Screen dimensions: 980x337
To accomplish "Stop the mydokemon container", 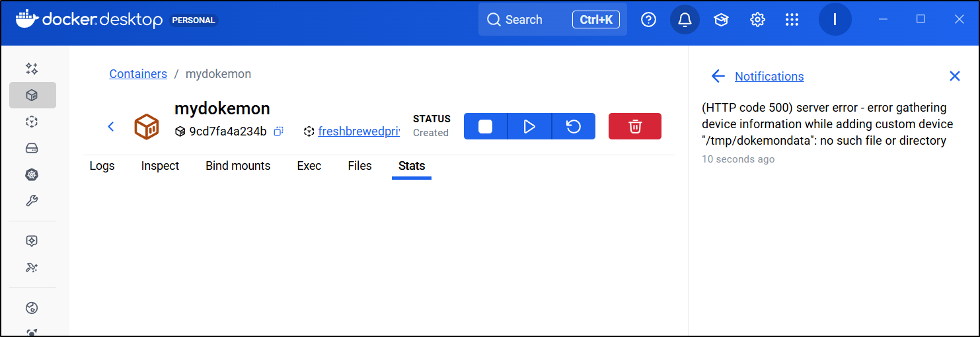I will tap(486, 126).
